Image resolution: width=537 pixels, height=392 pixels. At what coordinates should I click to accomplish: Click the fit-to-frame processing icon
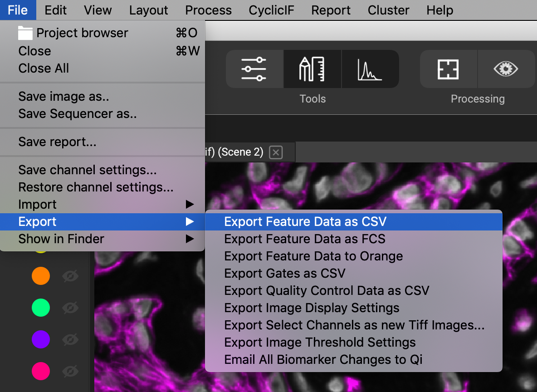tap(448, 69)
